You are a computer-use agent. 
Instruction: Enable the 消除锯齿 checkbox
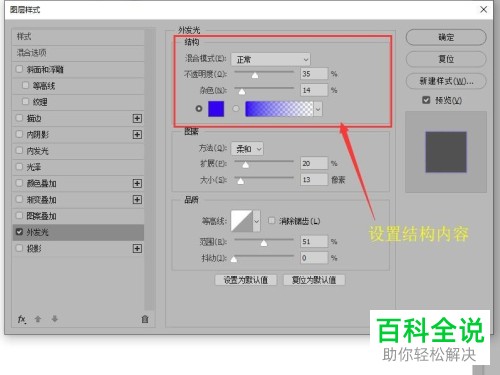coord(272,220)
